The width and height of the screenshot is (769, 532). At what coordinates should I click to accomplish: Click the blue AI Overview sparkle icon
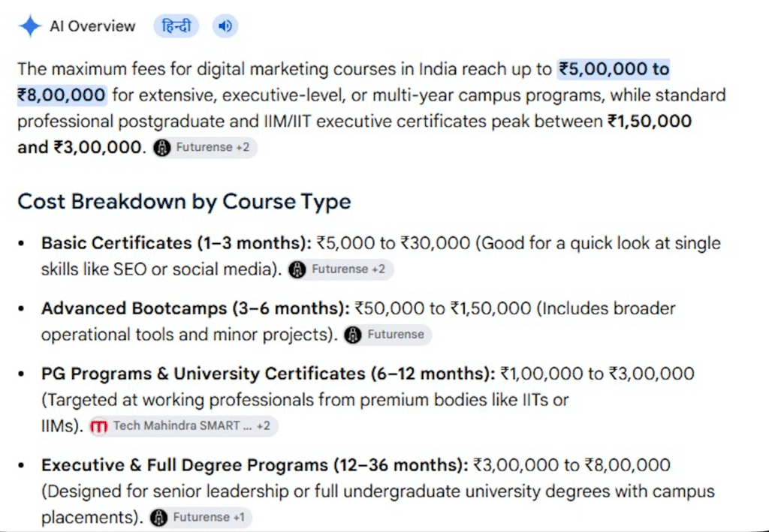click(30, 26)
